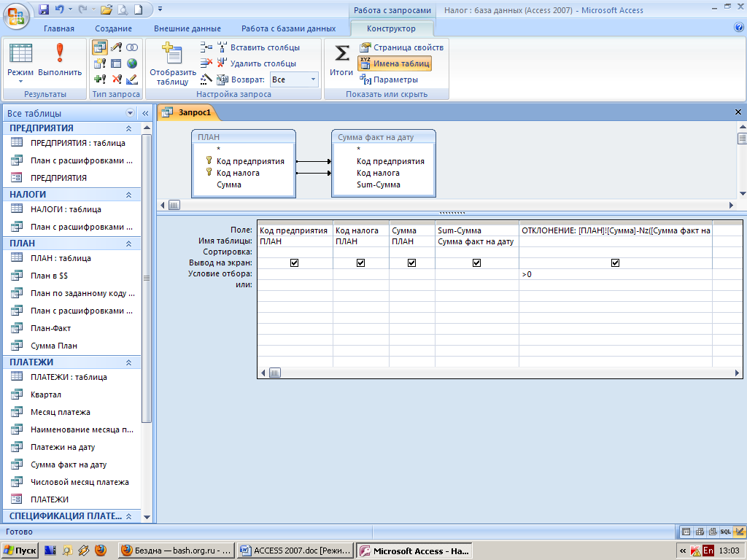Click Print Preview icon in Quick Access
Image resolution: width=747 pixels, height=560 pixels.
[122, 9]
